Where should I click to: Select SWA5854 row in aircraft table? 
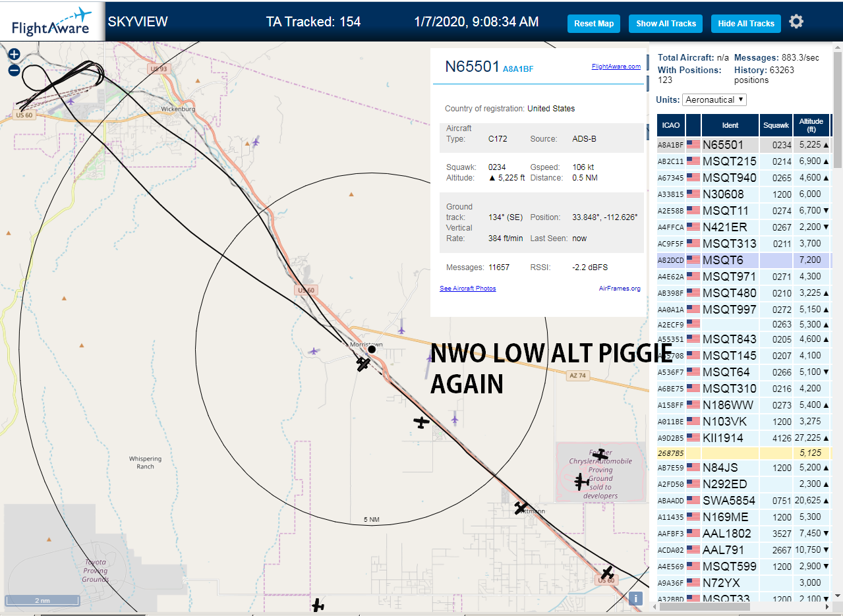click(x=743, y=501)
